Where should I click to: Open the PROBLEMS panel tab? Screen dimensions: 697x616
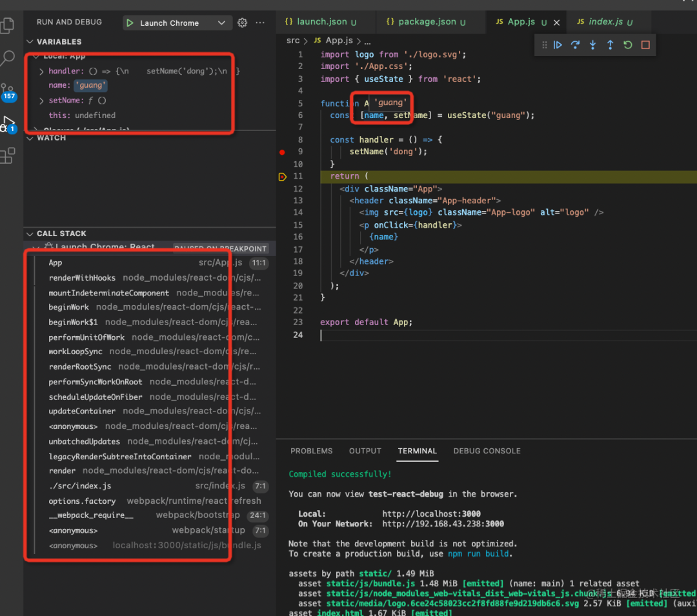coord(311,451)
